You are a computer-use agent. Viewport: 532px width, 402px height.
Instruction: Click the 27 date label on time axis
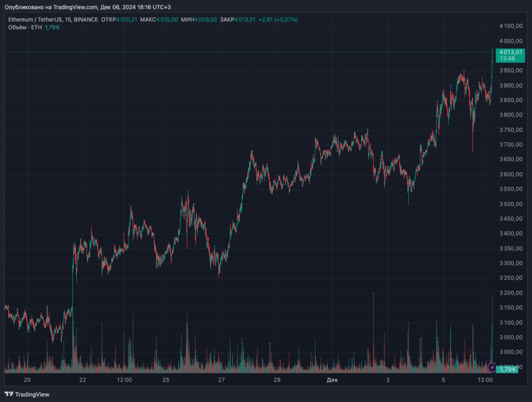[221, 380]
